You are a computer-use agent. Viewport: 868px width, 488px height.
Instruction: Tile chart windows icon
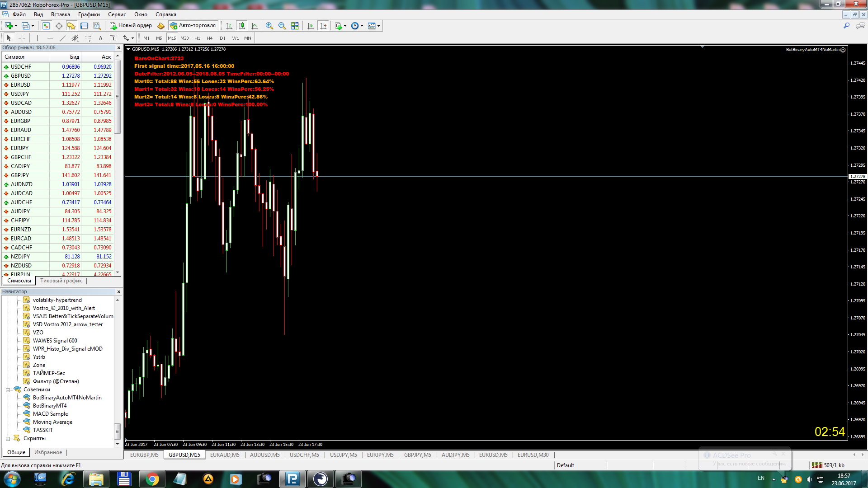click(x=295, y=26)
